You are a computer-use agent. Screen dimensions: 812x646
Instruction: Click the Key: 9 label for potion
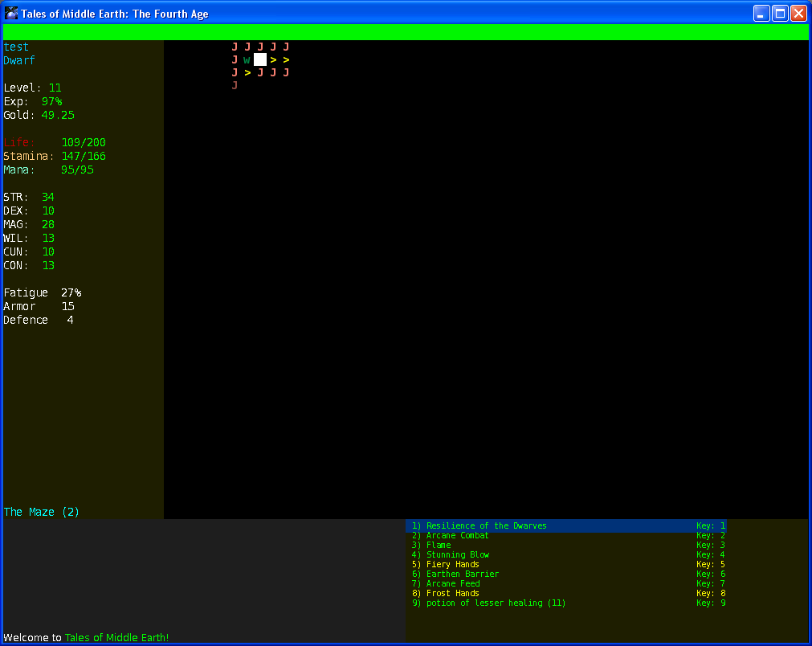pos(711,603)
